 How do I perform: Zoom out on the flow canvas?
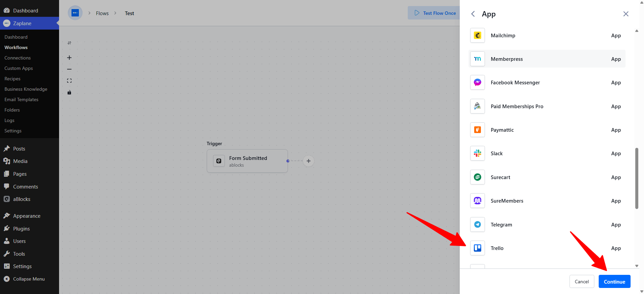point(69,69)
